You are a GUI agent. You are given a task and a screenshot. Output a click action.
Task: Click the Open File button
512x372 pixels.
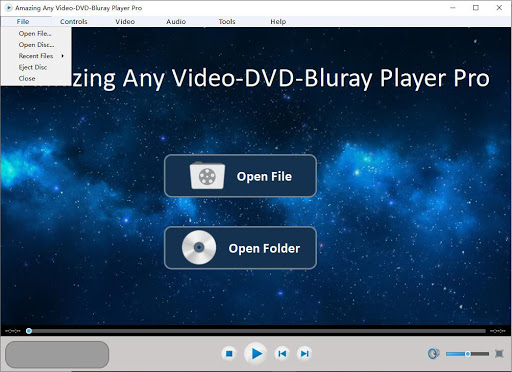[240, 176]
